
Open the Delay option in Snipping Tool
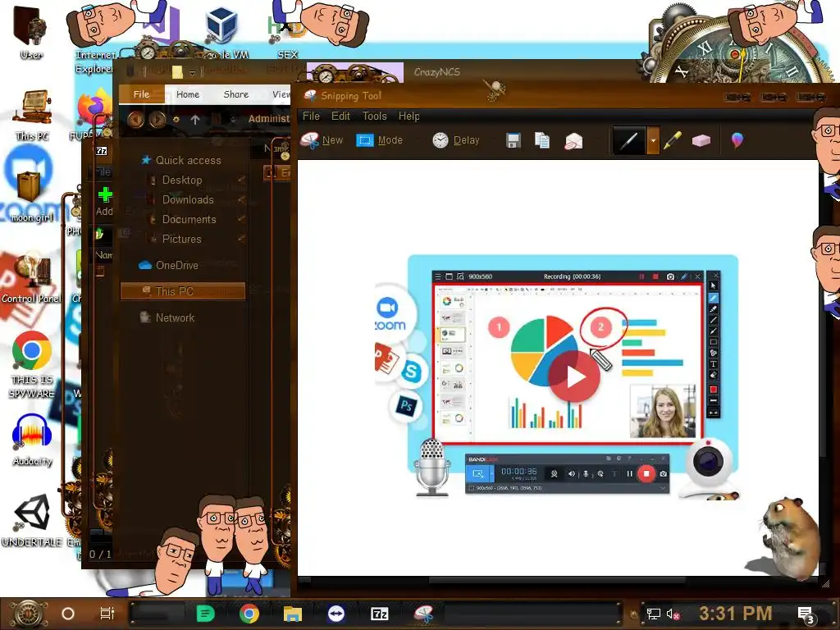point(456,140)
